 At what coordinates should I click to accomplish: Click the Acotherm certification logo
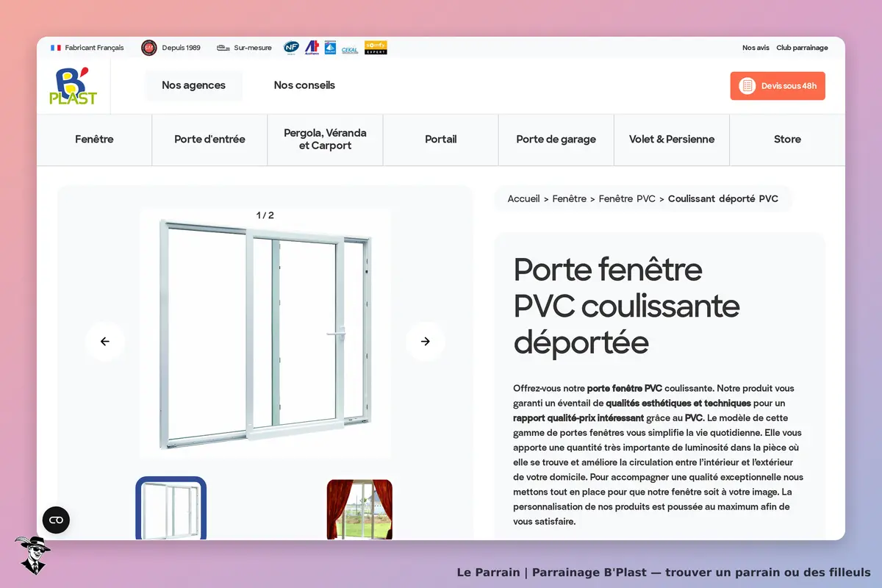[312, 47]
